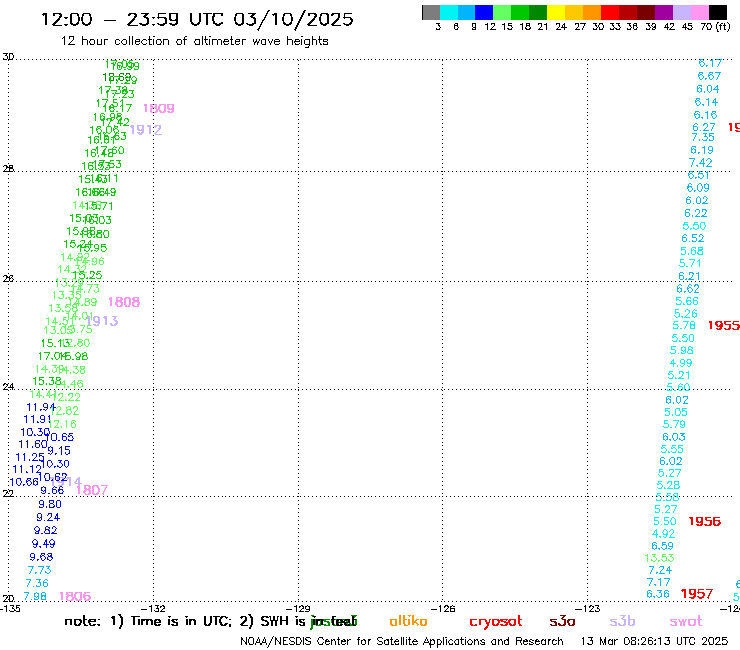Click the 'altika' satellite legend label

(408, 621)
